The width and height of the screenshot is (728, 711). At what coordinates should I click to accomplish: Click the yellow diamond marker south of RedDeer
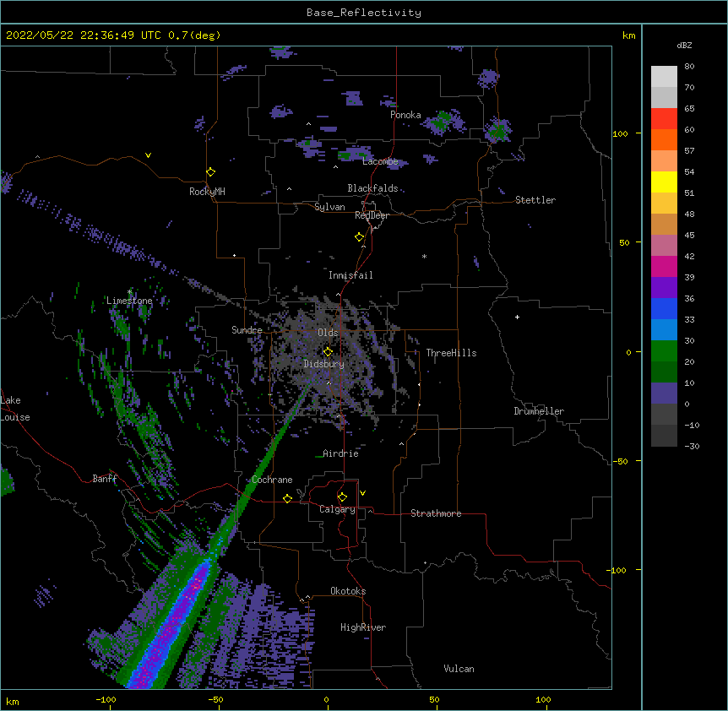360,237
